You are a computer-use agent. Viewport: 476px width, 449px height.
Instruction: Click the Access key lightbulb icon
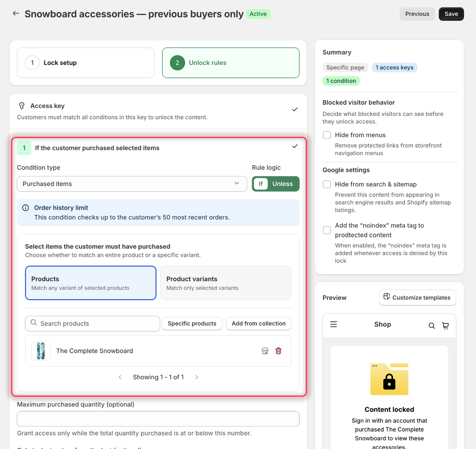pyautogui.click(x=22, y=106)
